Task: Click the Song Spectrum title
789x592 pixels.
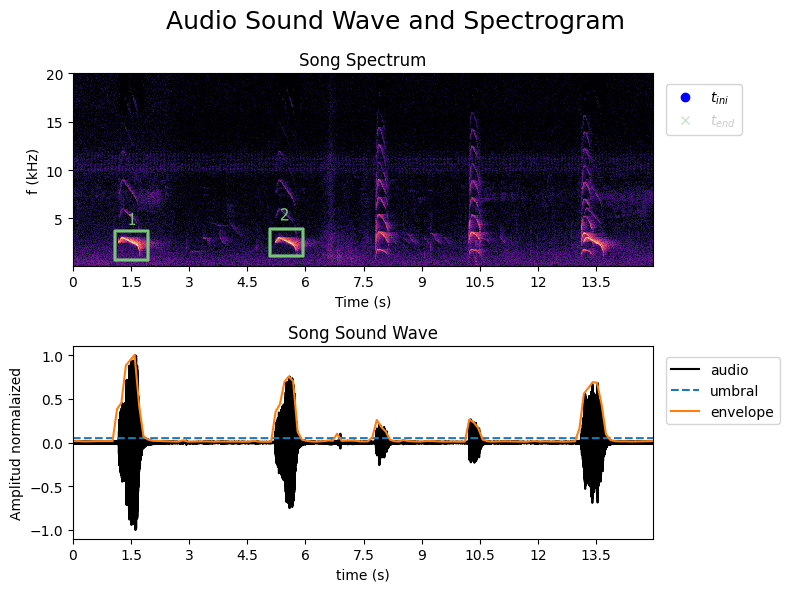Action: pyautogui.click(x=362, y=60)
